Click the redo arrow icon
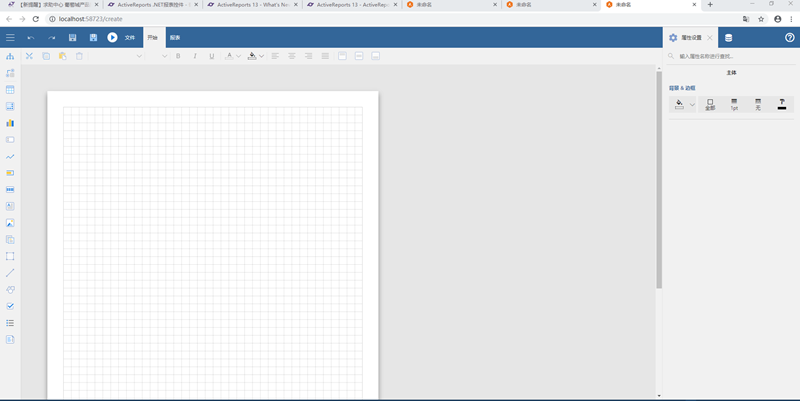 [x=52, y=38]
